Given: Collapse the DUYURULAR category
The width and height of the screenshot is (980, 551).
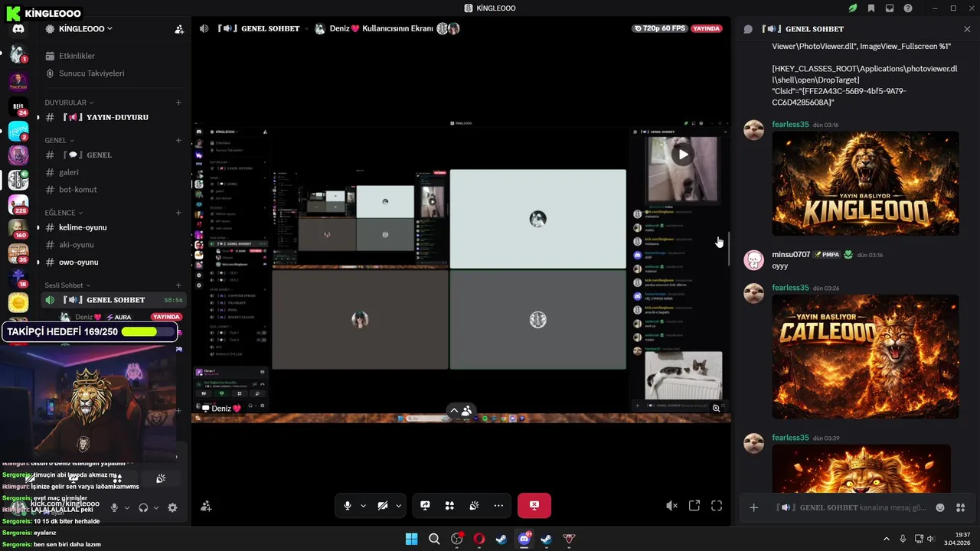Looking at the screenshot, I should [69, 103].
